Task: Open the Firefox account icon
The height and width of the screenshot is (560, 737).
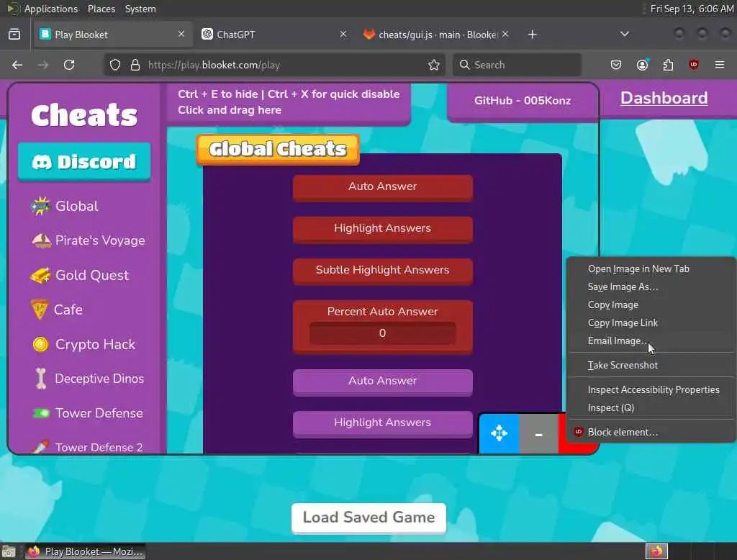Action: tap(642, 65)
